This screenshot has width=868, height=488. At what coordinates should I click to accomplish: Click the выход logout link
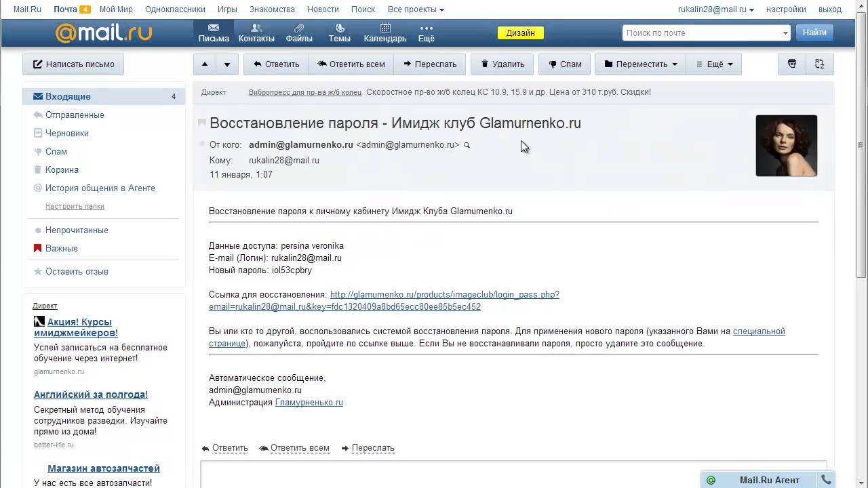[829, 9]
